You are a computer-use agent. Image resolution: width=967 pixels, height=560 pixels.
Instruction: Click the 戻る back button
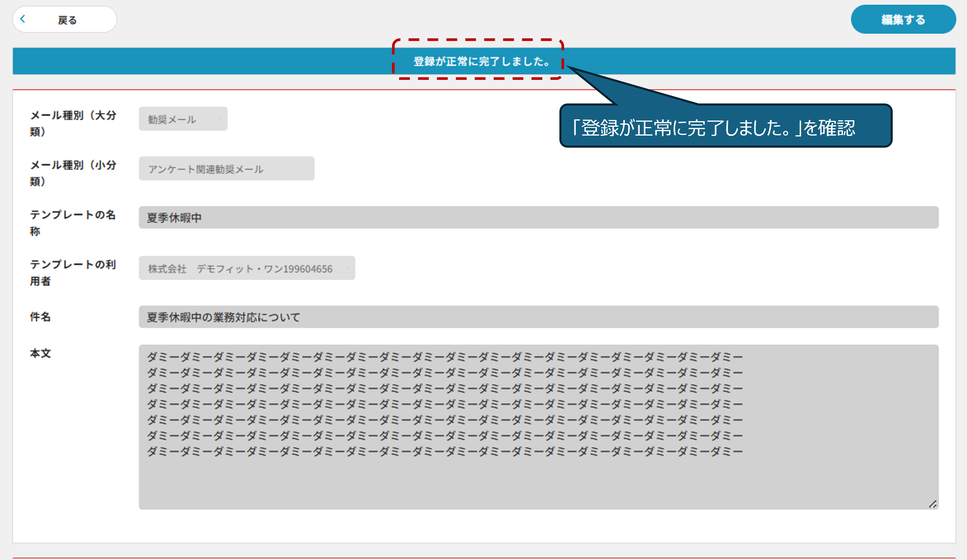[x=65, y=19]
